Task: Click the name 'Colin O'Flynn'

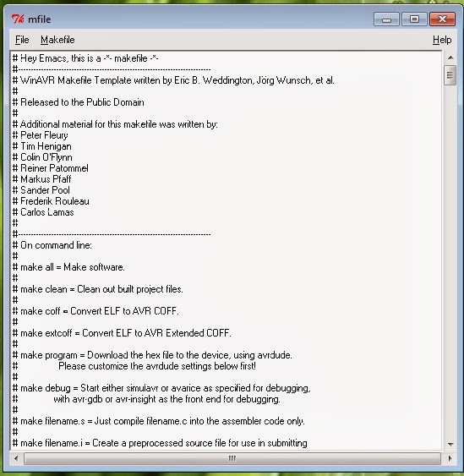Action: [46, 157]
